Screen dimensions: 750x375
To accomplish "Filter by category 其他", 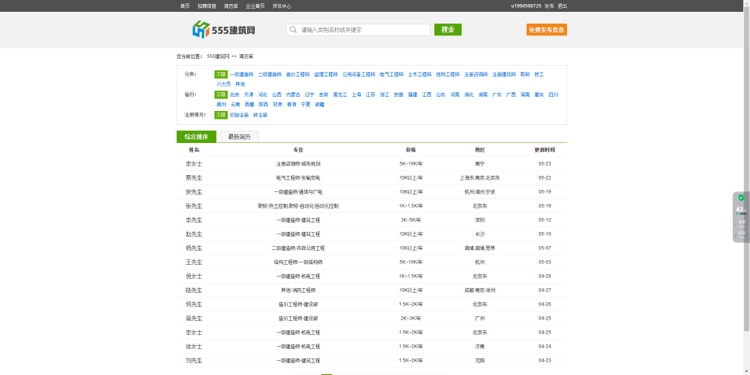I will pos(240,84).
